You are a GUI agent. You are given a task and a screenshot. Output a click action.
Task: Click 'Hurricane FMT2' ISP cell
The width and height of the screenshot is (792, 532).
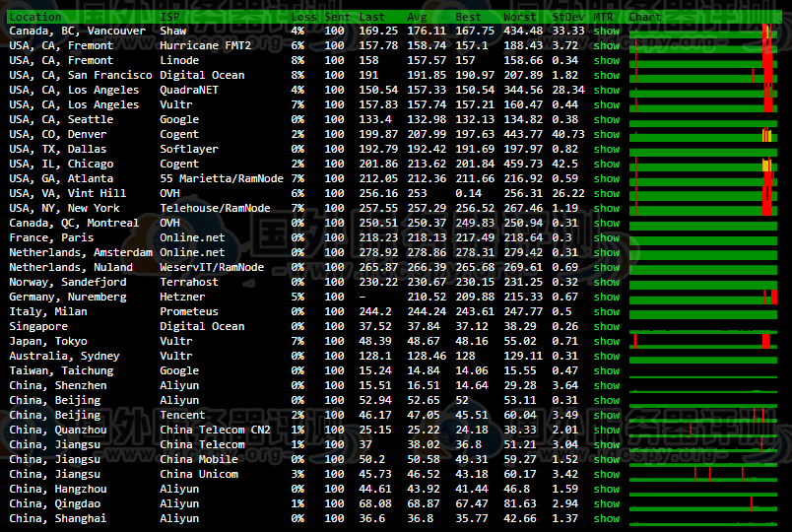(x=205, y=45)
